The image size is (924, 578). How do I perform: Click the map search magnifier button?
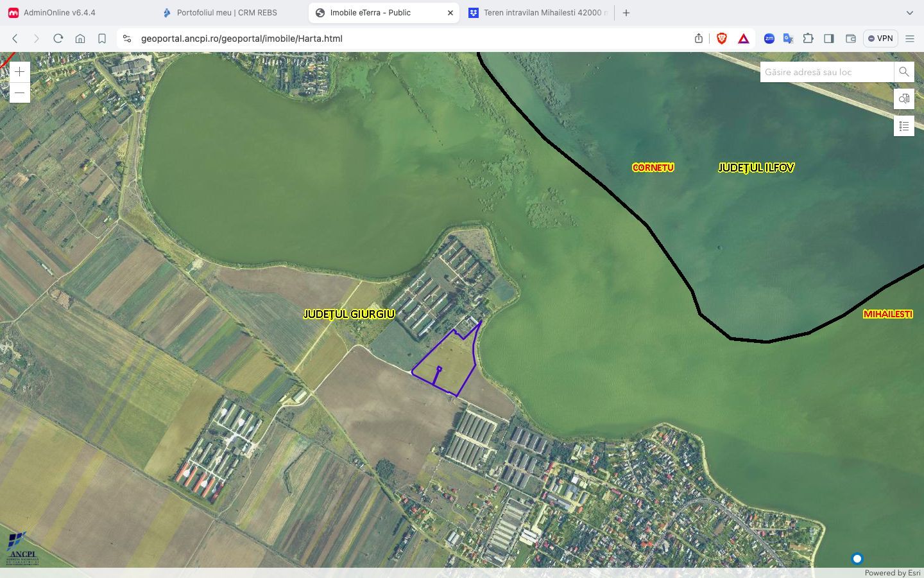coord(903,72)
